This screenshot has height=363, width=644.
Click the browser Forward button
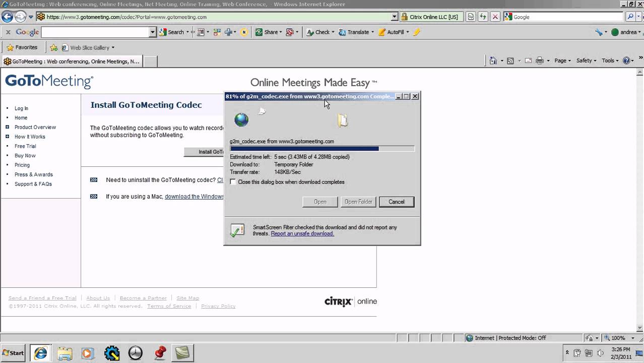[20, 17]
